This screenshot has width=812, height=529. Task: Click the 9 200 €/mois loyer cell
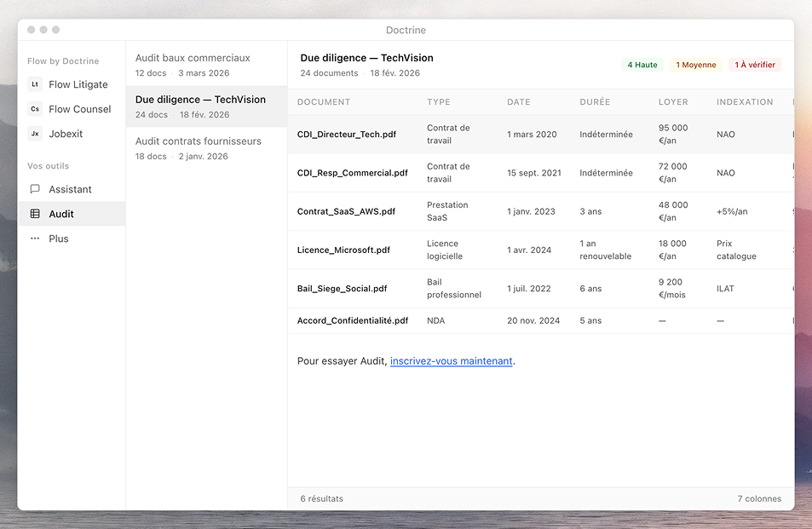click(x=671, y=288)
